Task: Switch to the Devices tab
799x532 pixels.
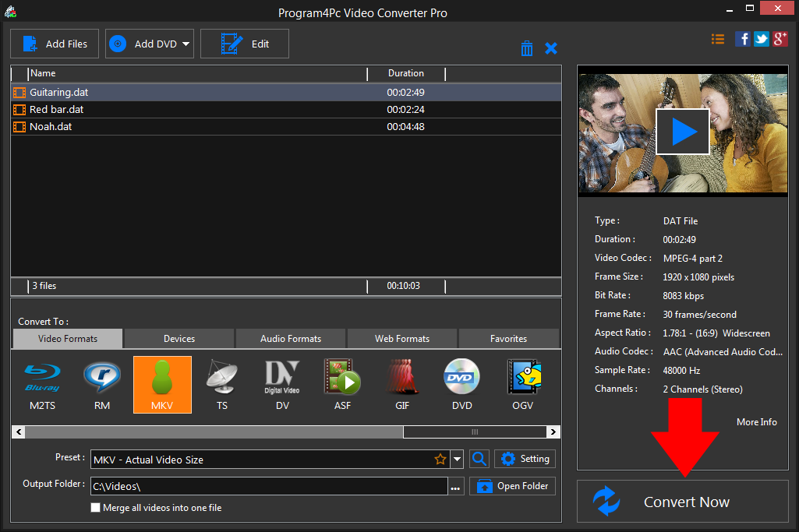Action: pyautogui.click(x=179, y=339)
